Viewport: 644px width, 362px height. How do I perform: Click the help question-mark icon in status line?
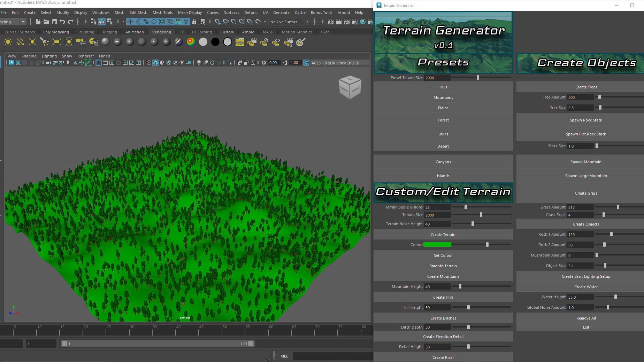[x=186, y=22]
